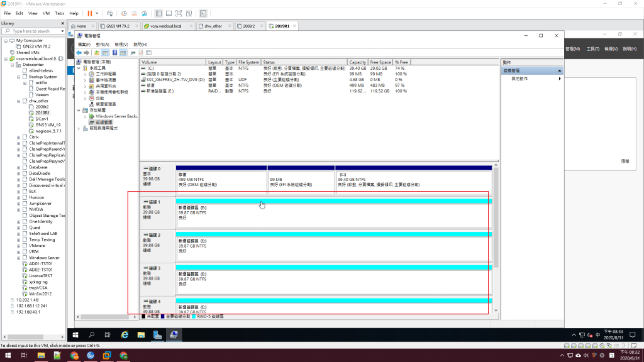Open power options dropdown beside pause button
Image resolution: width=644 pixels, height=362 pixels.
(97, 14)
